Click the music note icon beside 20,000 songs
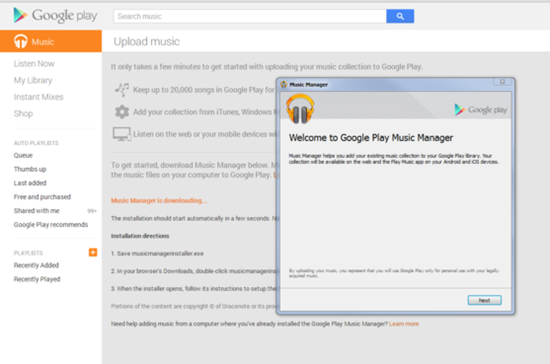 (x=122, y=90)
